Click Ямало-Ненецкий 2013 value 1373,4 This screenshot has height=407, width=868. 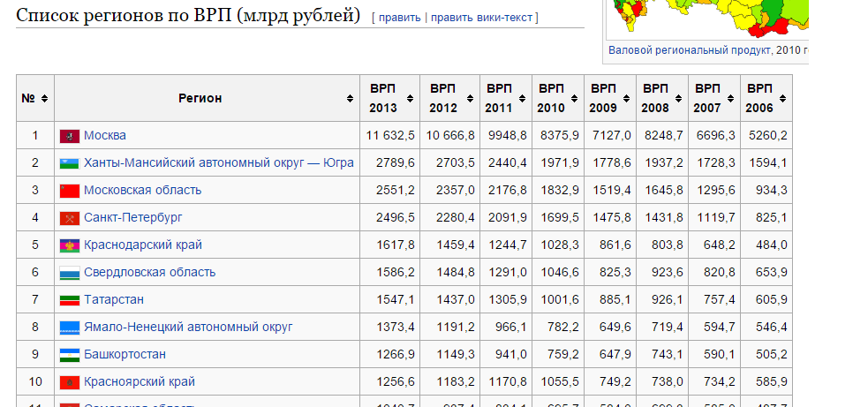click(x=394, y=328)
